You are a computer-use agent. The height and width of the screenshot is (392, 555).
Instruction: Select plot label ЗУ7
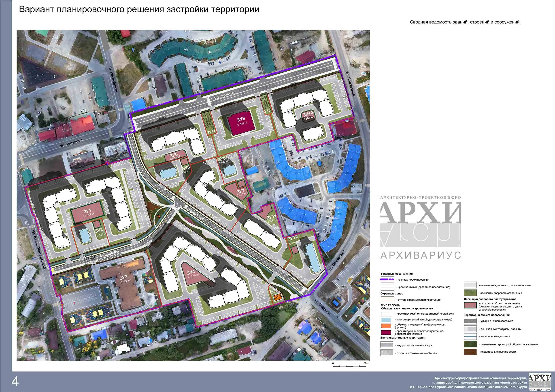coord(241,191)
